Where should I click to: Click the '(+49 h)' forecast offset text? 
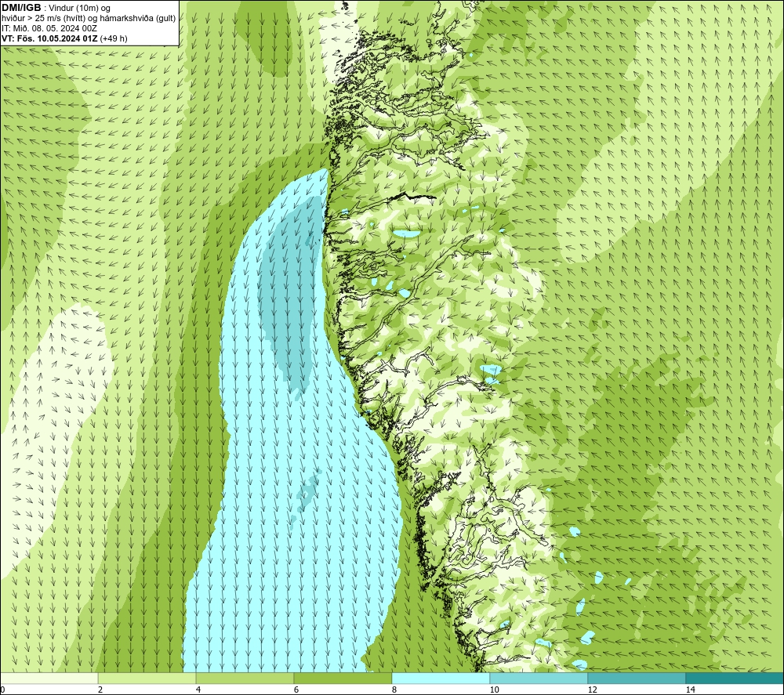[114, 38]
